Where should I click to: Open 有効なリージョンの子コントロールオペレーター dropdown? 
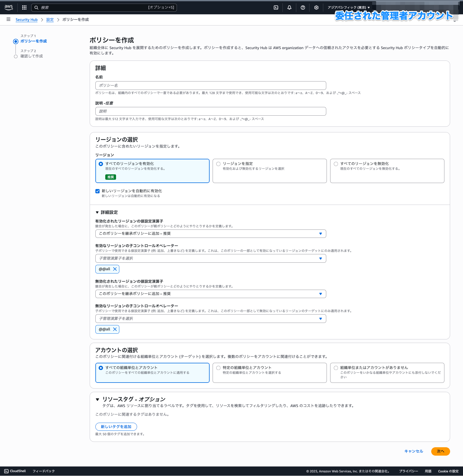coord(211,259)
